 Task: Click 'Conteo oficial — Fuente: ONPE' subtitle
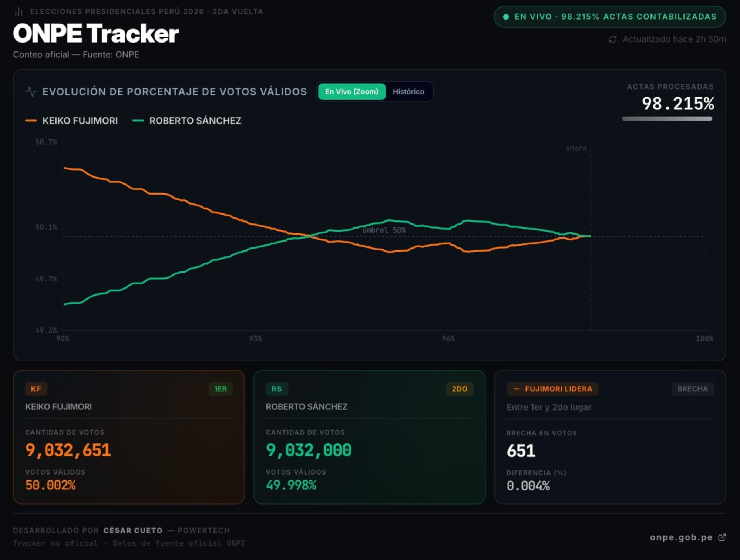click(x=76, y=55)
